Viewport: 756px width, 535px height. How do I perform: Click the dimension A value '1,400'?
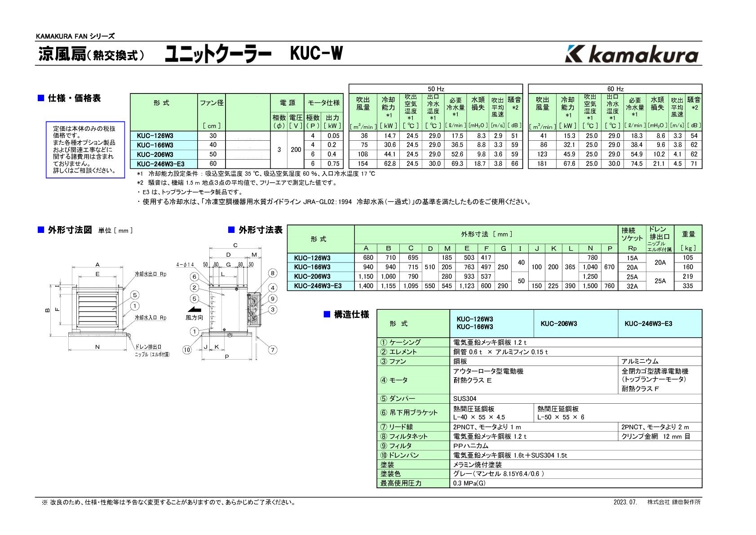[366, 286]
